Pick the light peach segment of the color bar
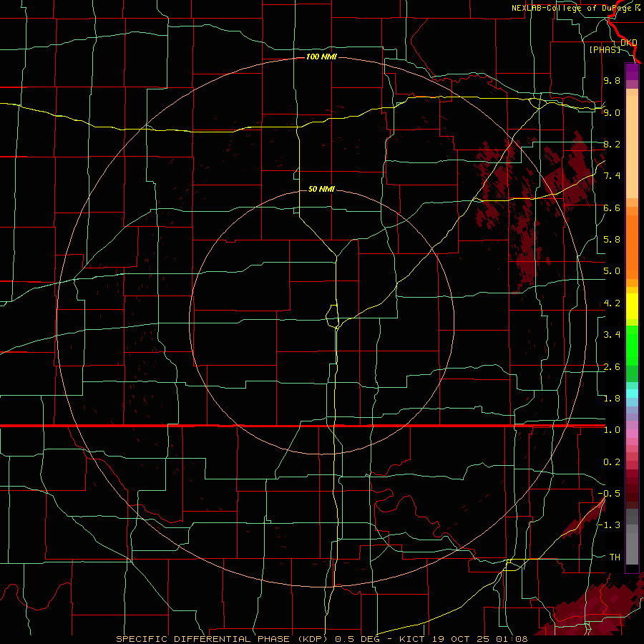 [632, 148]
